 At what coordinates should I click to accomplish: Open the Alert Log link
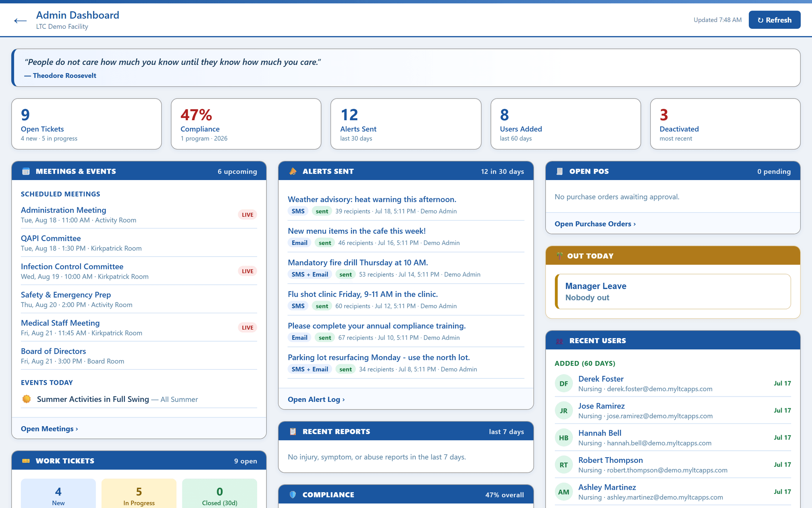[316, 399]
